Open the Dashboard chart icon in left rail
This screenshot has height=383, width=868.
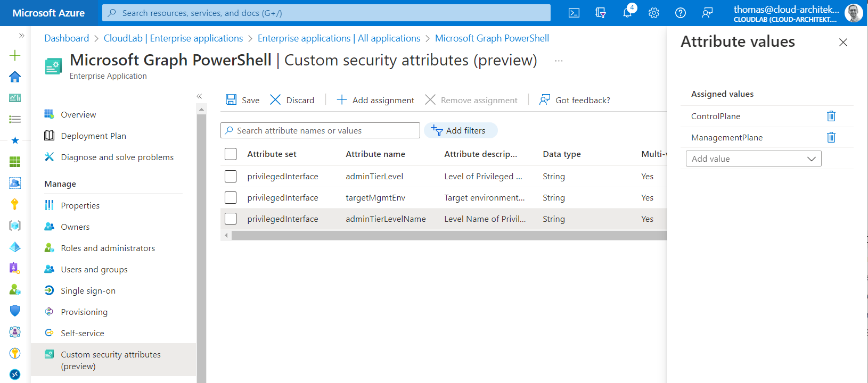click(x=15, y=98)
